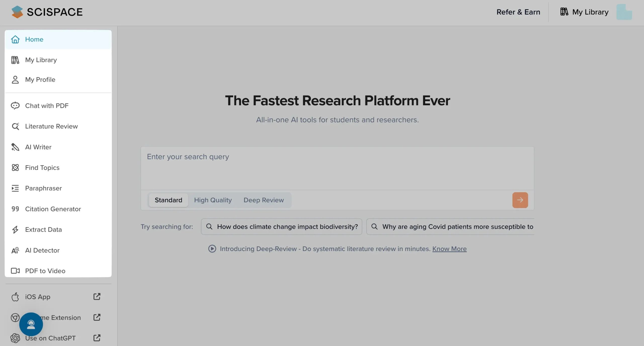This screenshot has height=346, width=644.
Task: Click the Paraphraser indent-lines icon
Action: click(x=15, y=188)
